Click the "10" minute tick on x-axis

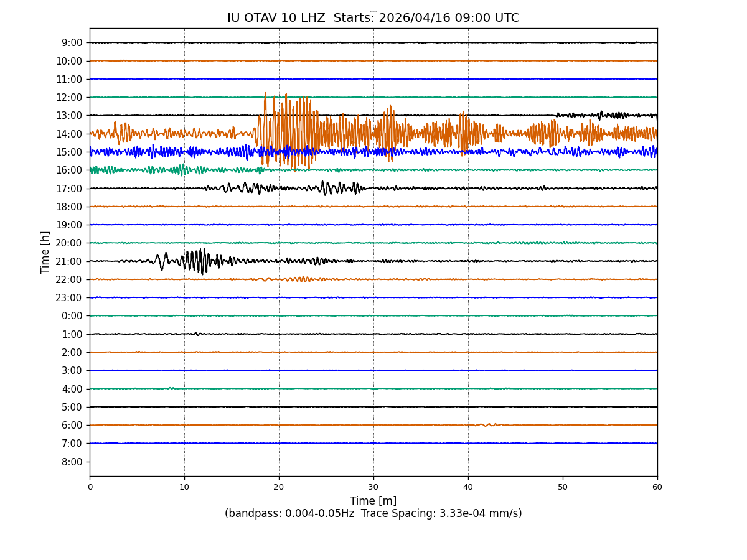click(x=184, y=487)
